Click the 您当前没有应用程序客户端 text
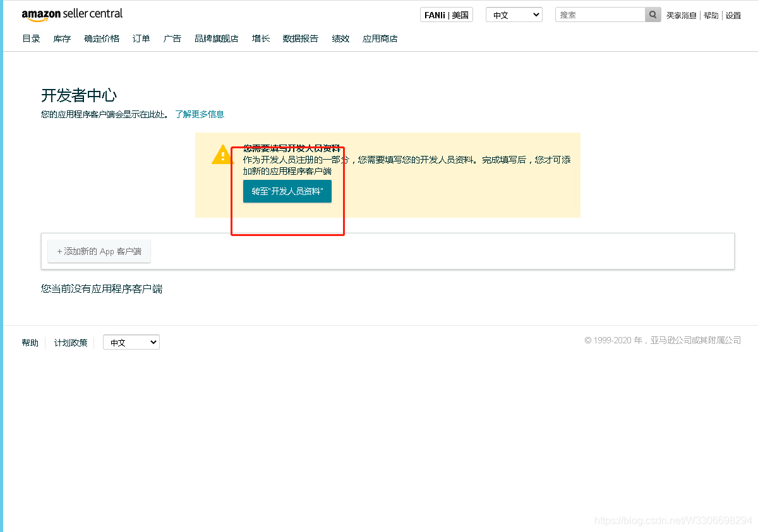Viewport: 758px width, 532px height. (102, 288)
